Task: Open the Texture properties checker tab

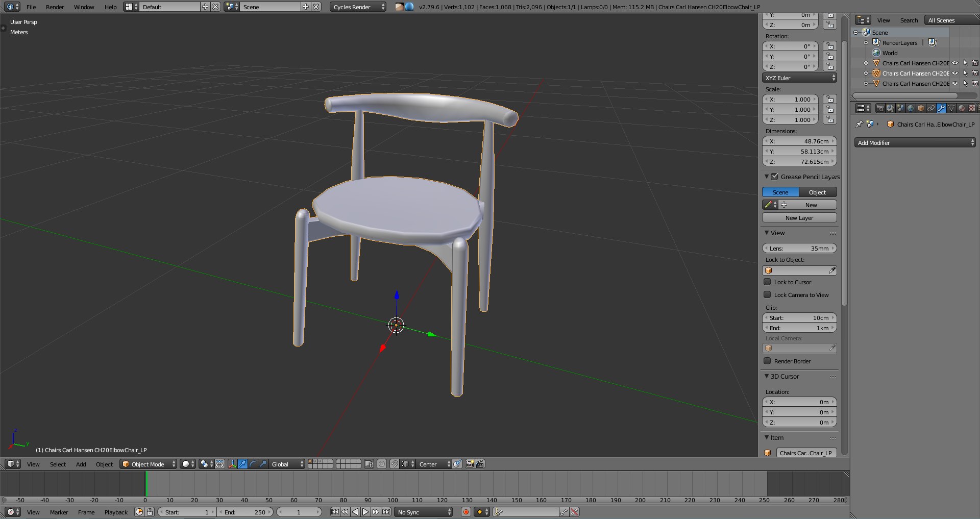Action: pos(972,108)
